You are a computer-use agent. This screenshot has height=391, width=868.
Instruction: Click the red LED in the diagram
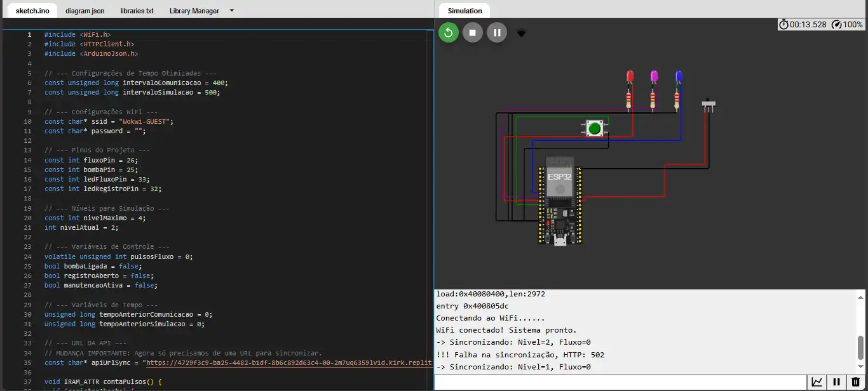630,78
